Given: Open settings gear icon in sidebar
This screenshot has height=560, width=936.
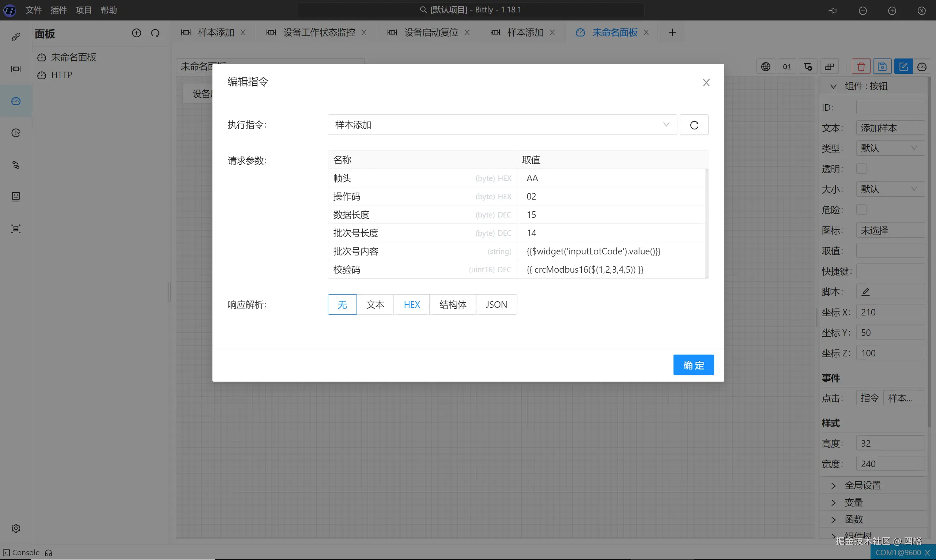Looking at the screenshot, I should click(x=16, y=528).
